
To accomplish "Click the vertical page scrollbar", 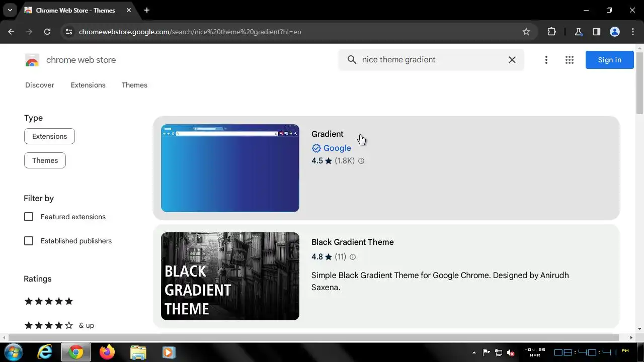I will pos(639,83).
